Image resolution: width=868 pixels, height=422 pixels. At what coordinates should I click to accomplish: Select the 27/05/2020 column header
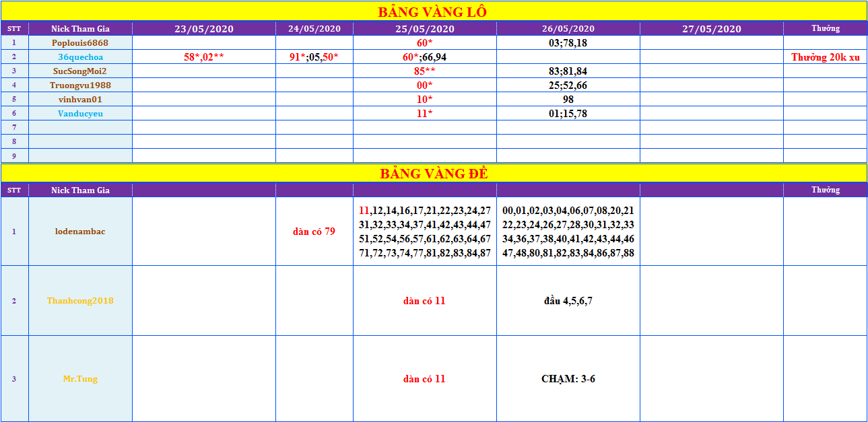coord(712,28)
